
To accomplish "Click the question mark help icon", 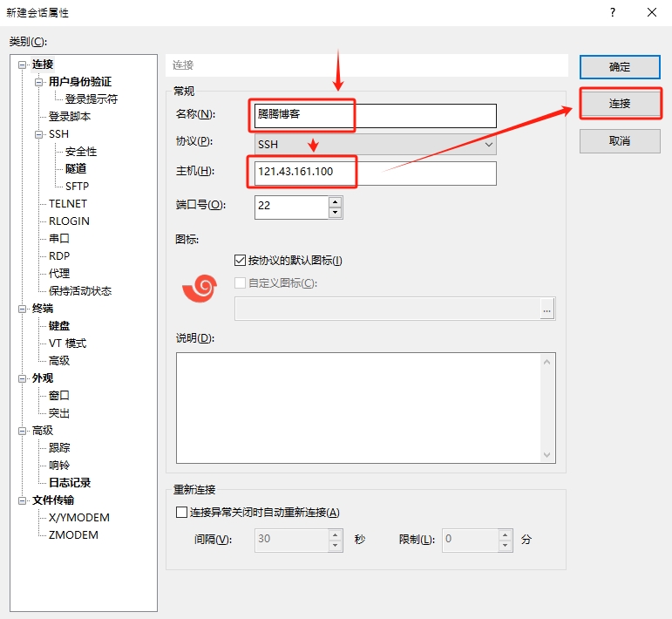I will 612,12.
